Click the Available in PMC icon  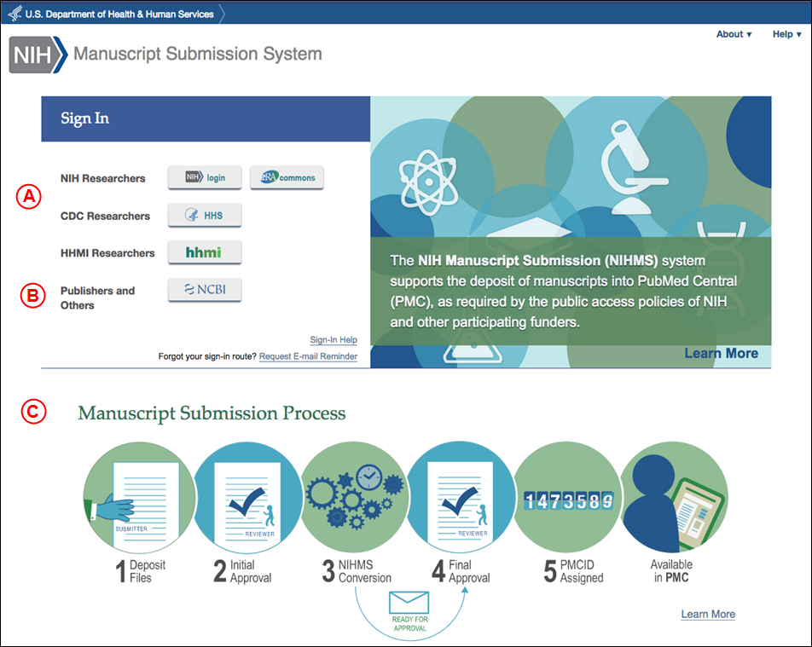(674, 498)
